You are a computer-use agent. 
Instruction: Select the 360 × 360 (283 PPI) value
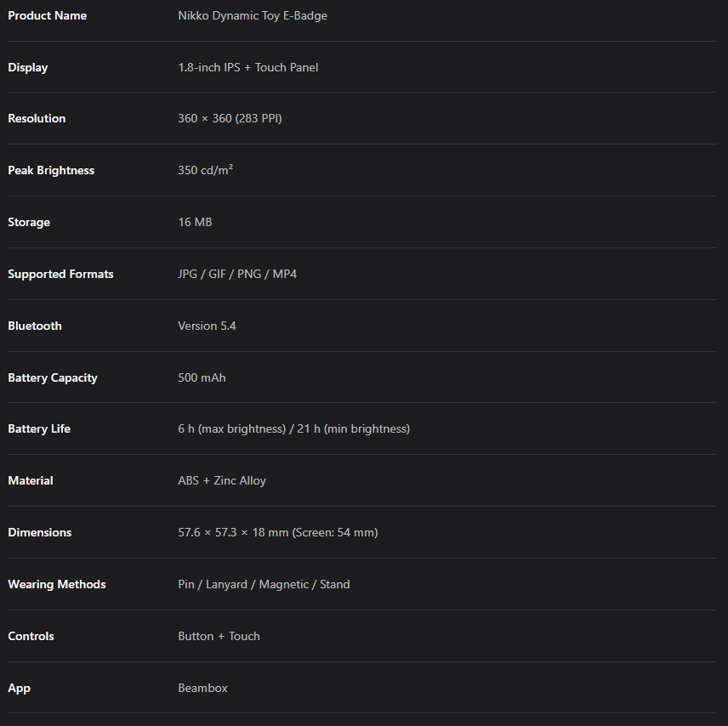230,118
